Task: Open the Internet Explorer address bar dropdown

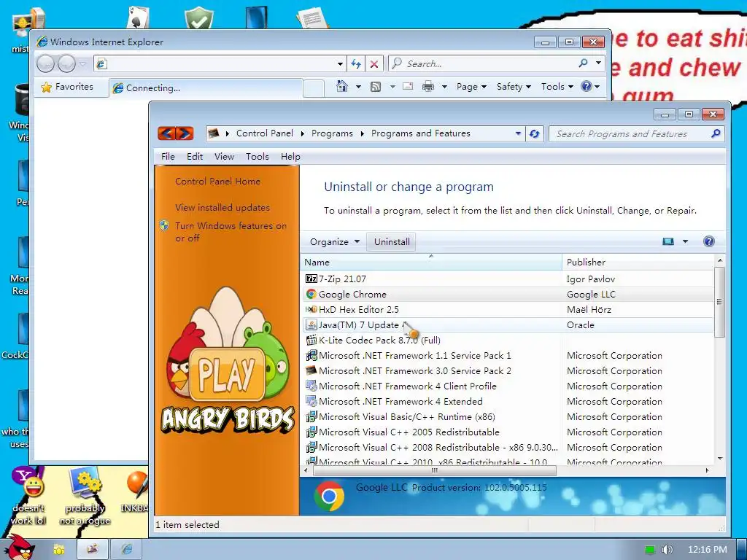Action: [x=340, y=64]
